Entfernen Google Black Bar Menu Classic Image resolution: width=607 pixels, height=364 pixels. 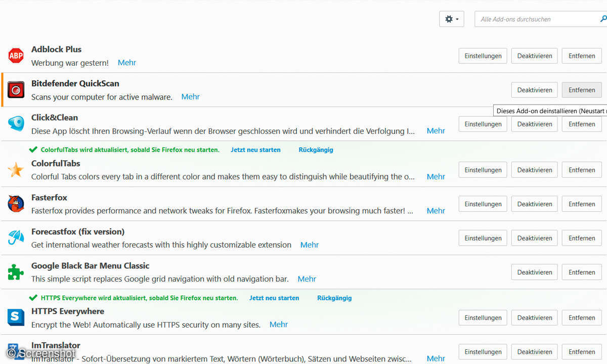click(x=582, y=272)
